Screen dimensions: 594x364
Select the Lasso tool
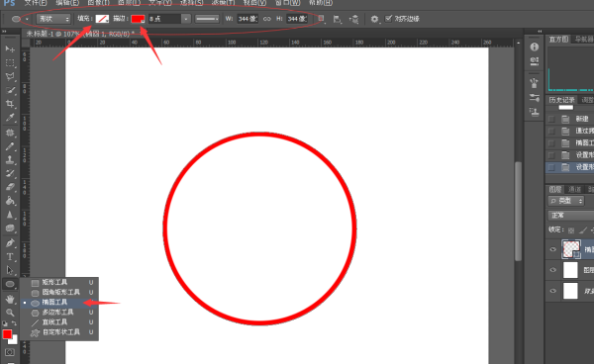click(x=10, y=76)
